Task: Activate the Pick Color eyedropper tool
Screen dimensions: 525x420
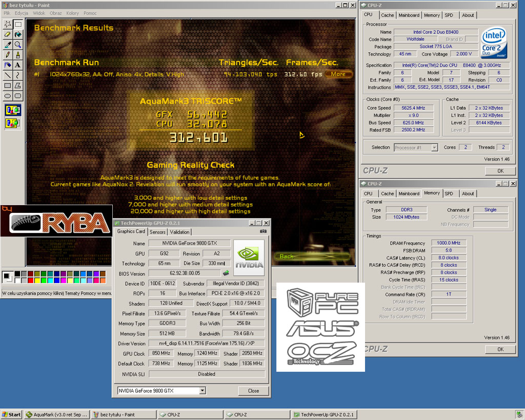Action: click(8, 45)
